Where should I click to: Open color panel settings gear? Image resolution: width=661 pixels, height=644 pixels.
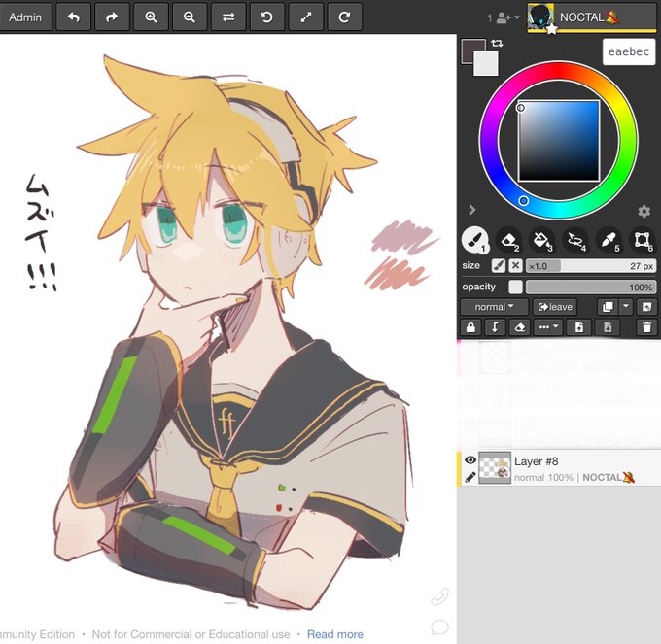644,211
